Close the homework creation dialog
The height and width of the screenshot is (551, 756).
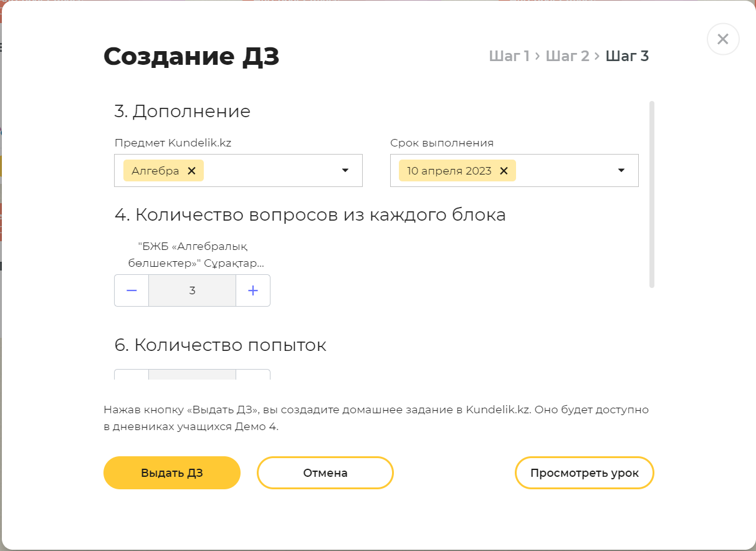tap(723, 39)
